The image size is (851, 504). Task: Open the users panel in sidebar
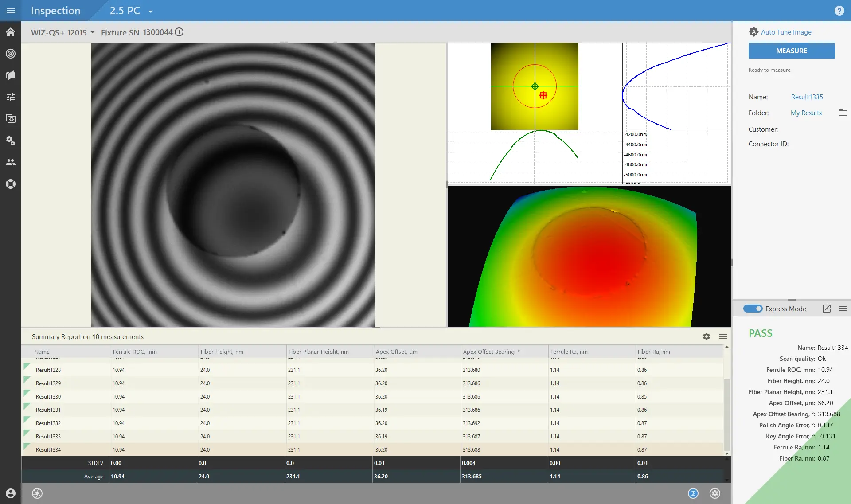[x=11, y=162]
